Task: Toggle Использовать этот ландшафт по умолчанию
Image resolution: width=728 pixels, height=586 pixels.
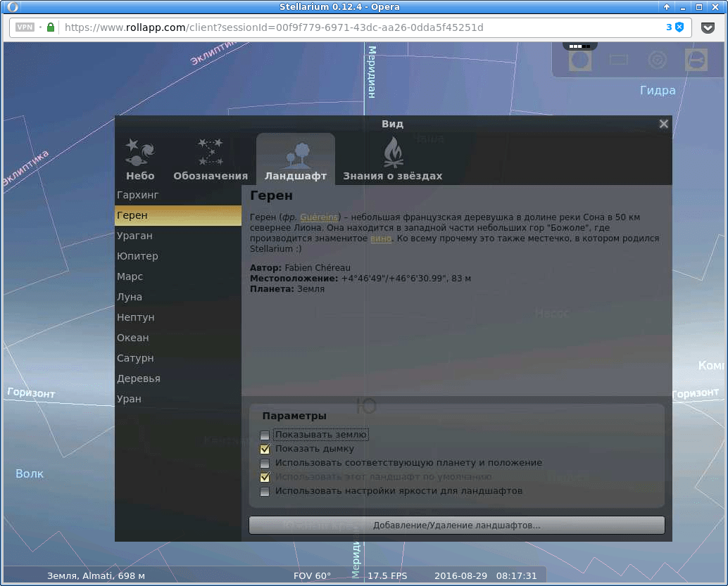Action: 265,477
